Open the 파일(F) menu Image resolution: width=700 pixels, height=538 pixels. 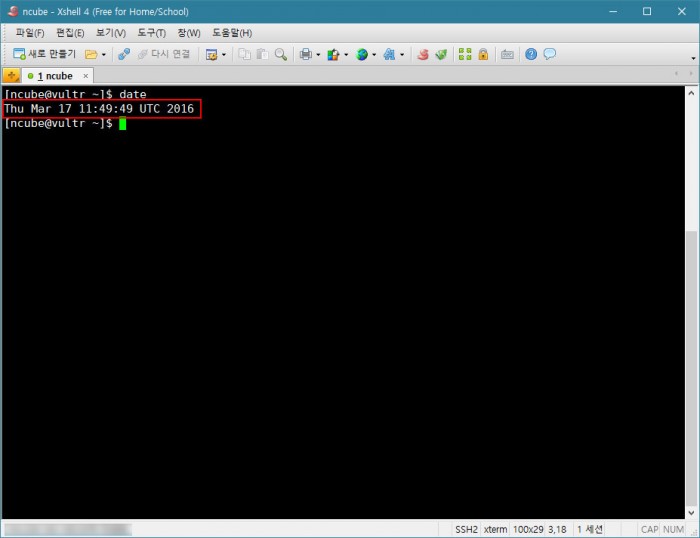pos(30,33)
